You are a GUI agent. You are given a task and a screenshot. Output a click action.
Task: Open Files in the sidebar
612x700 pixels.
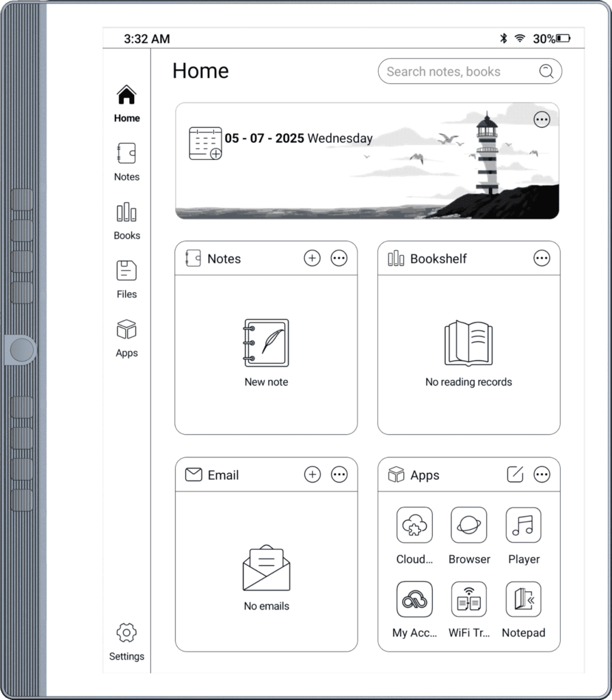pyautogui.click(x=127, y=280)
